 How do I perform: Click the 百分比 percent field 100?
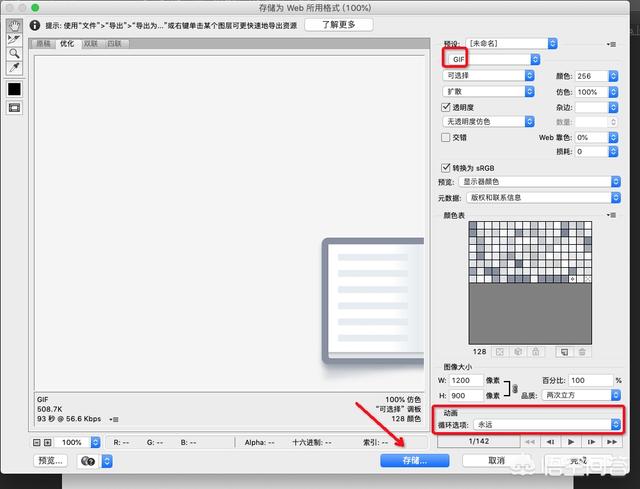click(590, 380)
